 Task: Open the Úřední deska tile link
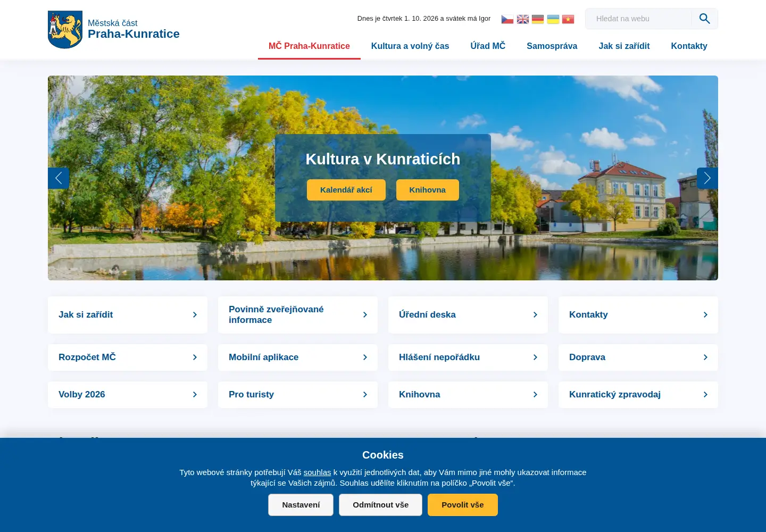(x=468, y=315)
